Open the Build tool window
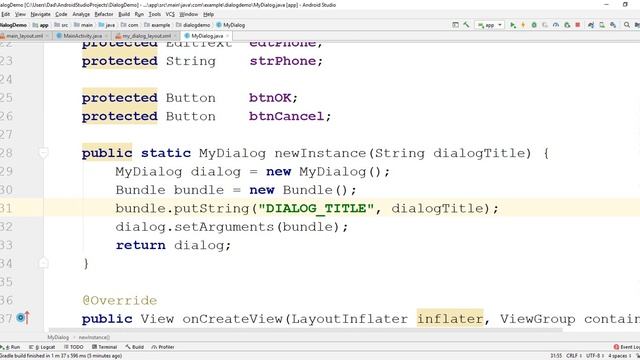 (135, 347)
